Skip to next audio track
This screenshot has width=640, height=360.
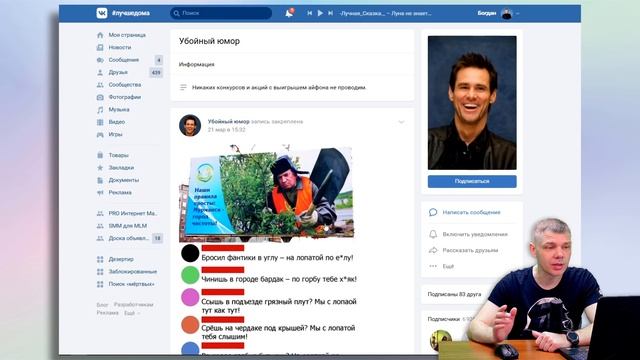(331, 13)
